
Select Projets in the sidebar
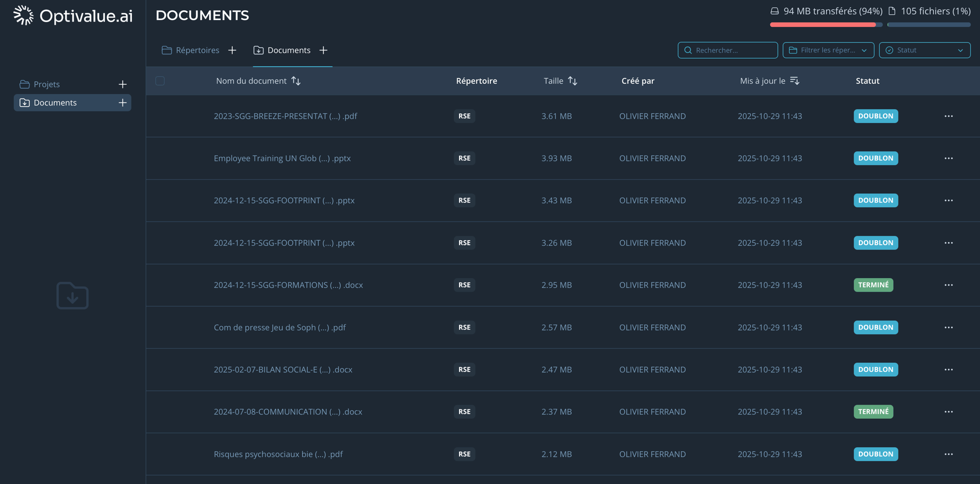tap(47, 84)
